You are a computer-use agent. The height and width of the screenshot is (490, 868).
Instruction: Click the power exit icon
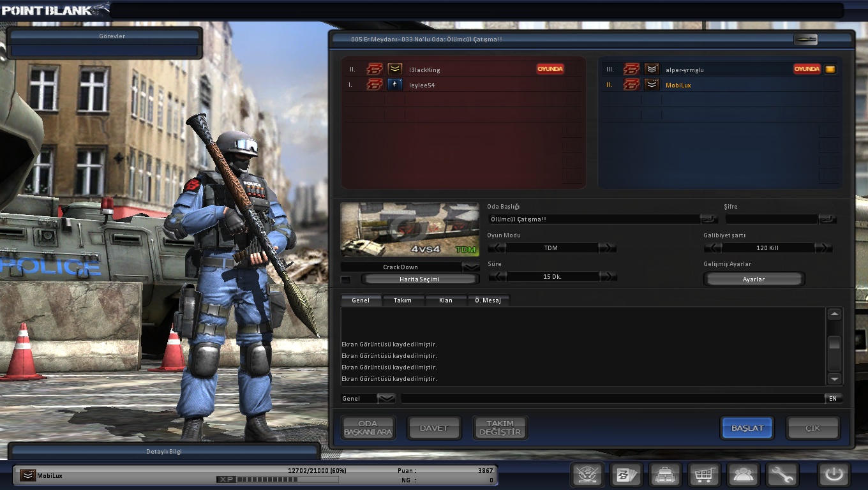click(834, 475)
